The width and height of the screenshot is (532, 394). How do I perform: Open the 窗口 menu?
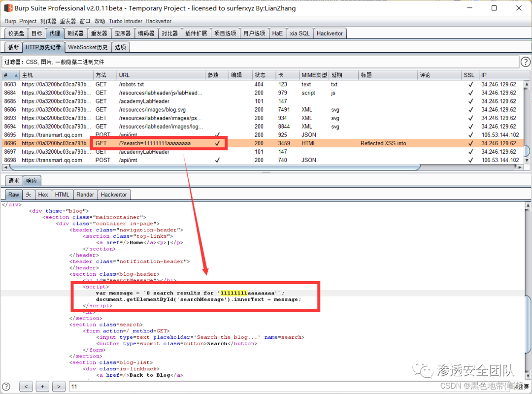point(85,21)
